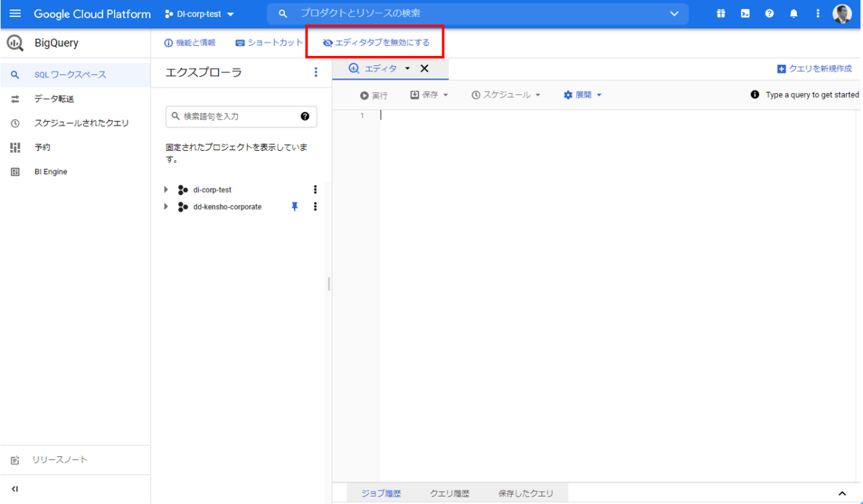Expand the di-corp-test project tree
The width and height of the screenshot is (863, 504).
pyautogui.click(x=167, y=190)
